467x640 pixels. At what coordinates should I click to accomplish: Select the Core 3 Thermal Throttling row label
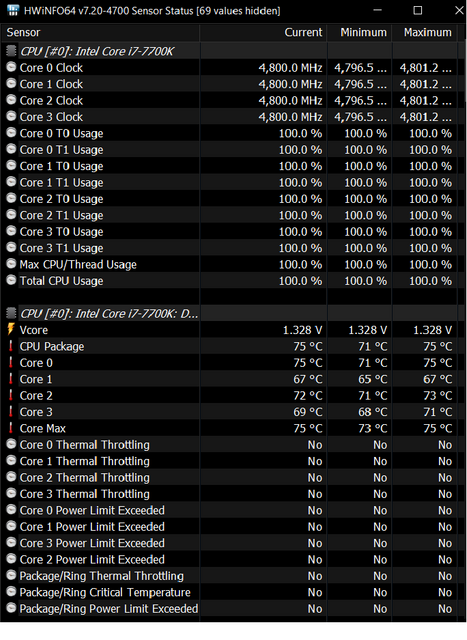tap(85, 494)
